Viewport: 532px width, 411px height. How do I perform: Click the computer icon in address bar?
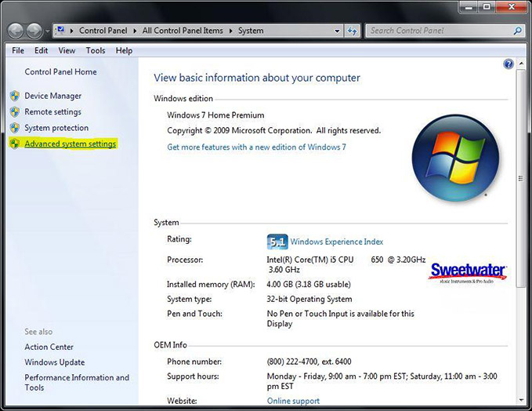point(61,31)
